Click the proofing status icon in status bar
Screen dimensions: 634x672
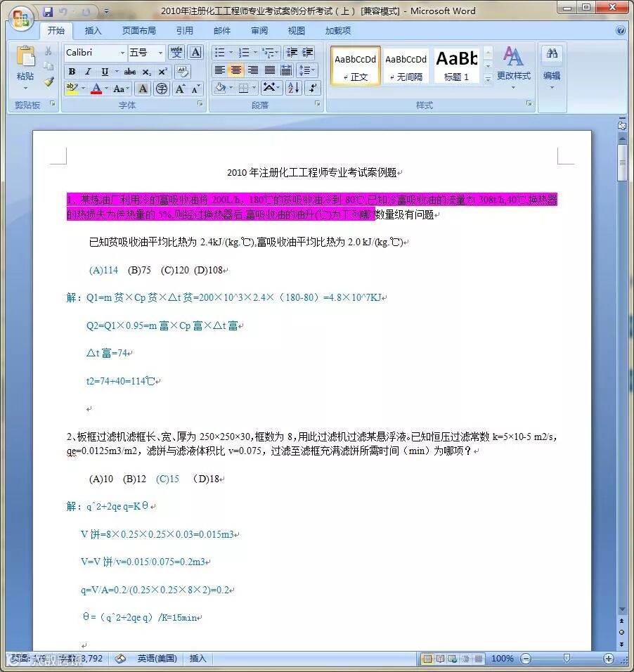(x=120, y=658)
